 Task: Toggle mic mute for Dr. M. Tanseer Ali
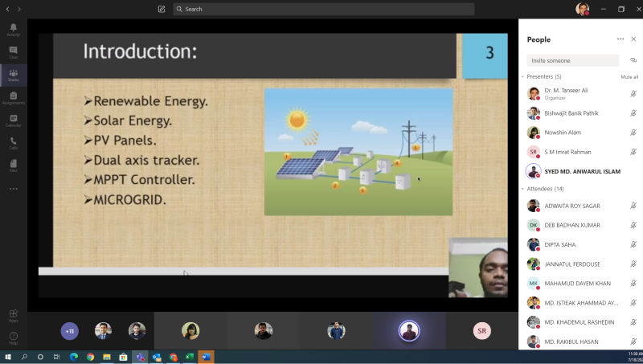pos(633,94)
